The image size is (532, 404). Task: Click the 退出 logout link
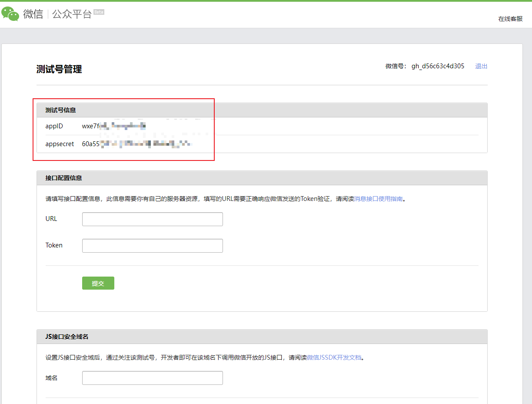pos(481,66)
